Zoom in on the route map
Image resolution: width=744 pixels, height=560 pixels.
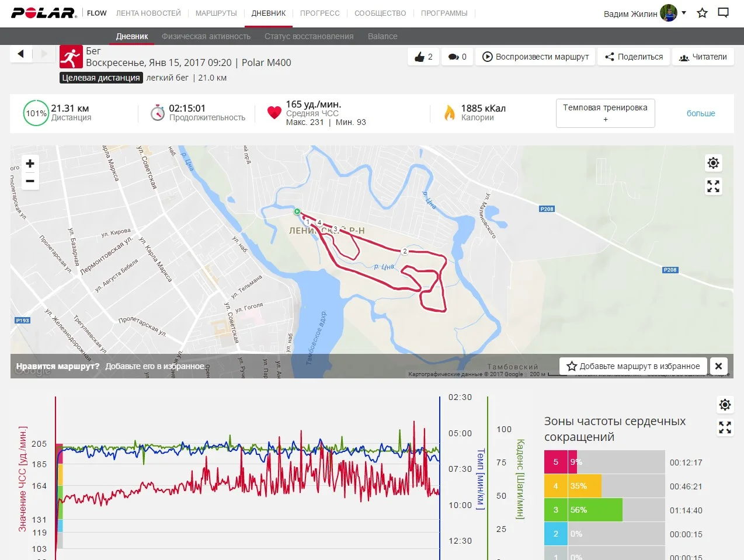click(30, 164)
